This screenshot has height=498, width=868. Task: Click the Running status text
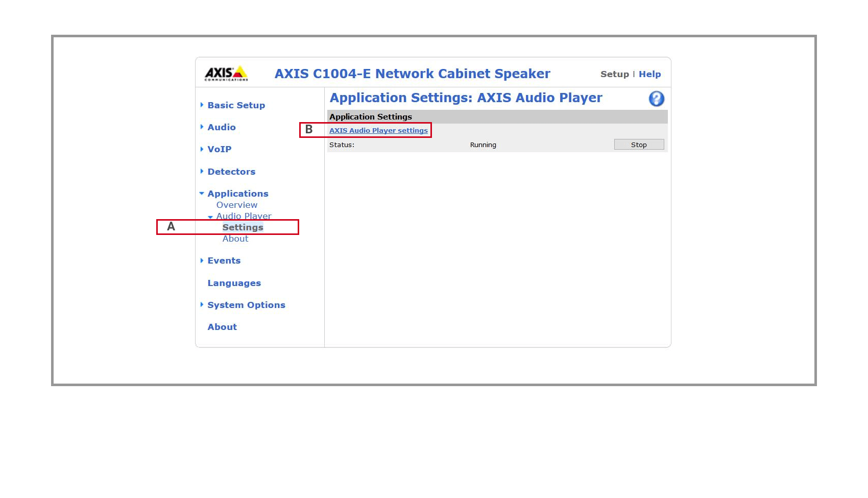click(483, 145)
